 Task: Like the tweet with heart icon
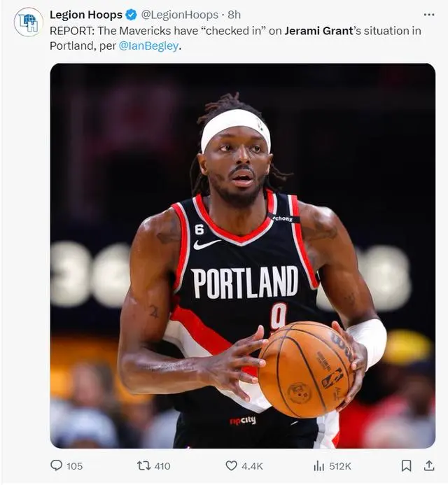[231, 465]
